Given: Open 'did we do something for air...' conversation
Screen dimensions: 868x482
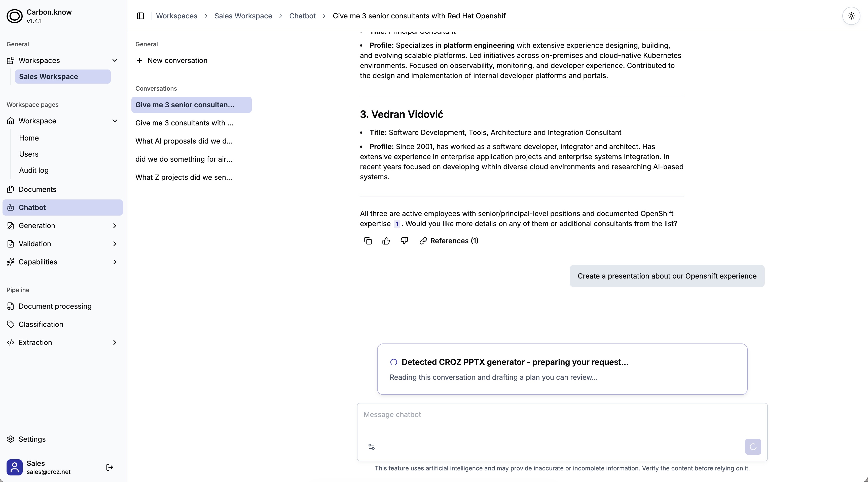Looking at the screenshot, I should coord(191,159).
